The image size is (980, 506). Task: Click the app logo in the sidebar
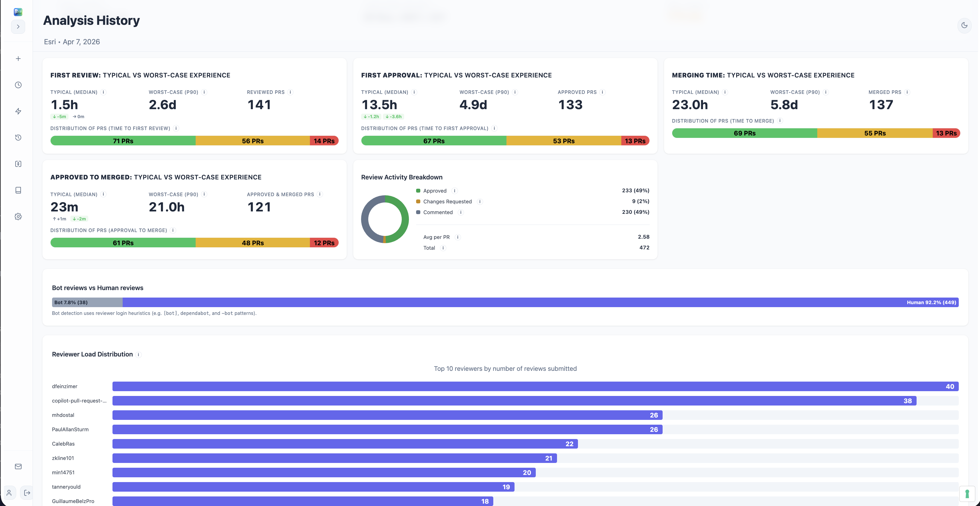[x=18, y=12]
